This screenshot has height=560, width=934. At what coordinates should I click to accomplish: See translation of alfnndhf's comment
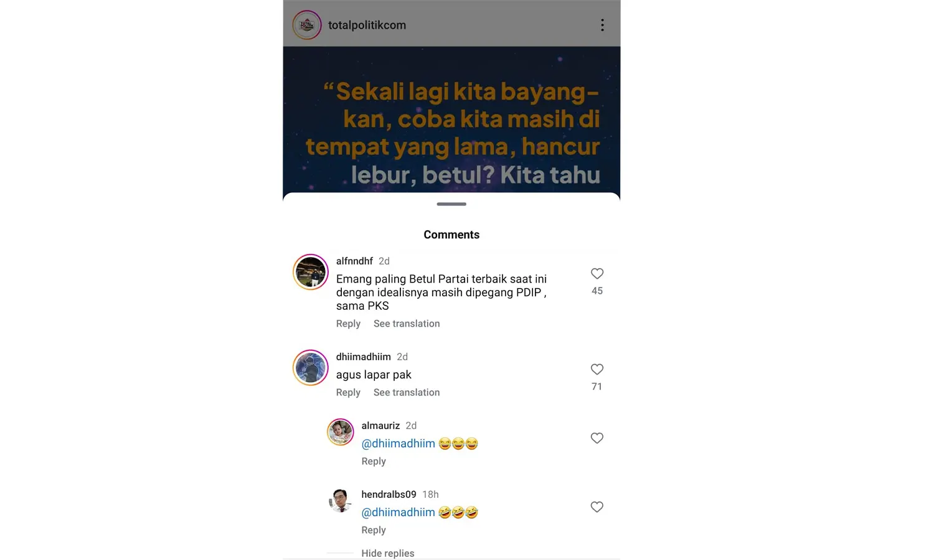coord(407,324)
